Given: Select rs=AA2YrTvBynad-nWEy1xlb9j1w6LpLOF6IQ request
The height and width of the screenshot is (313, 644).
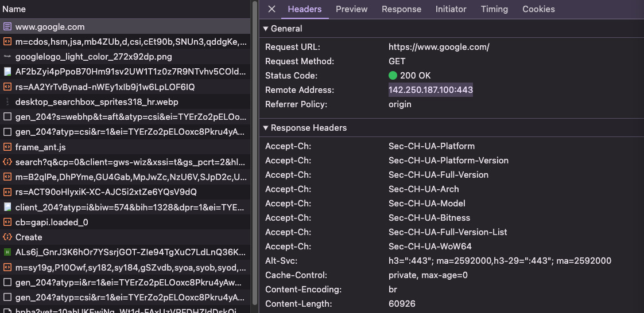Looking at the screenshot, I should [x=125, y=87].
